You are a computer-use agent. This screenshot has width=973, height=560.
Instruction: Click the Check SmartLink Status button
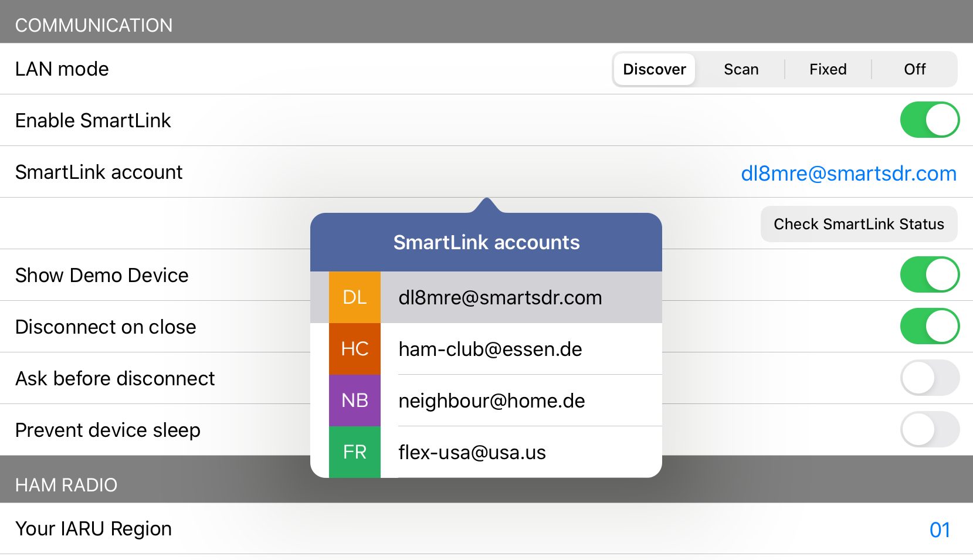(x=859, y=224)
